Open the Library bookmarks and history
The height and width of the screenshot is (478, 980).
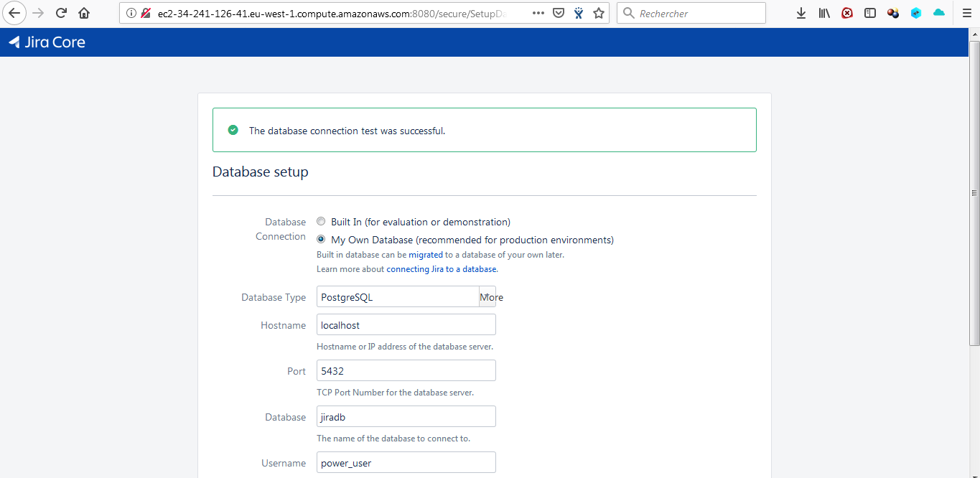click(x=824, y=13)
